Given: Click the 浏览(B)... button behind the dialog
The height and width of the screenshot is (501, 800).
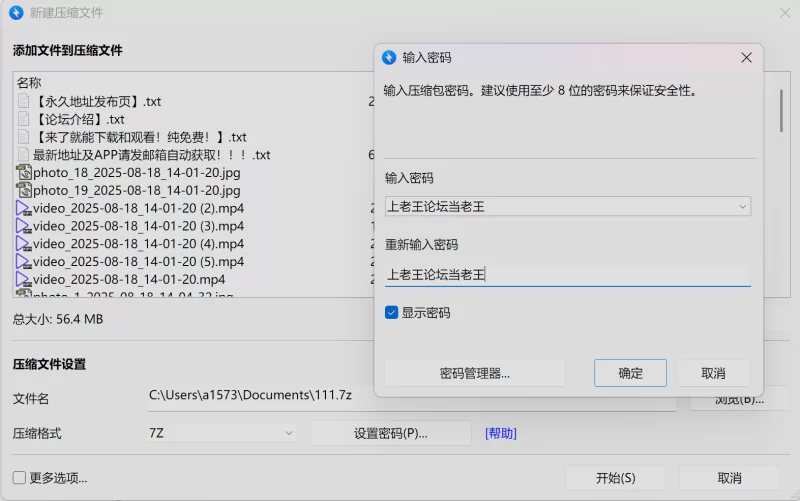Looking at the screenshot, I should pyautogui.click(x=739, y=400).
